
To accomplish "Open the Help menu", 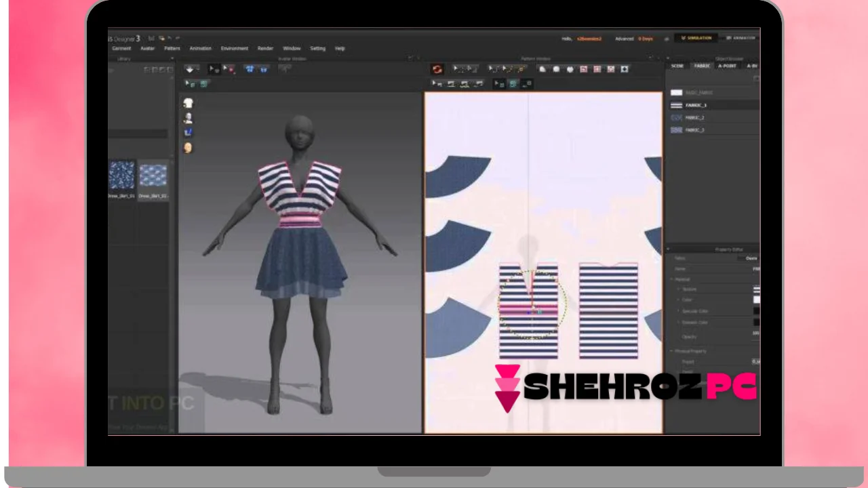I will pos(340,49).
